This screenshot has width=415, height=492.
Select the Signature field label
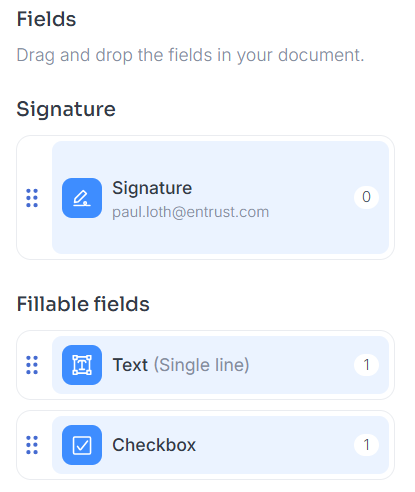tap(152, 188)
